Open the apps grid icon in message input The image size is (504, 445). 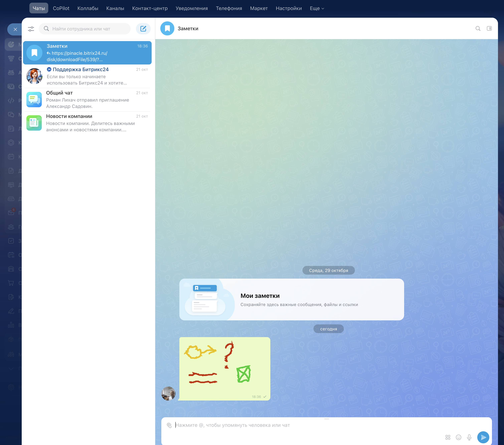pyautogui.click(x=448, y=437)
